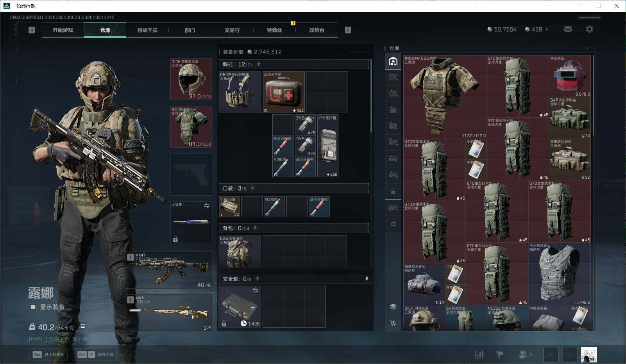Click the plus icon beside 469 currency

pyautogui.click(x=547, y=29)
